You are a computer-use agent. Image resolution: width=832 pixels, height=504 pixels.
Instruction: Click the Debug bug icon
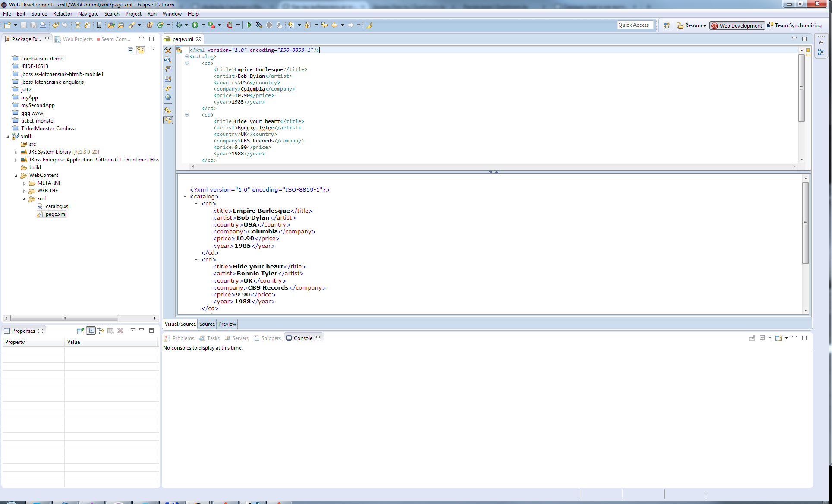tap(179, 25)
